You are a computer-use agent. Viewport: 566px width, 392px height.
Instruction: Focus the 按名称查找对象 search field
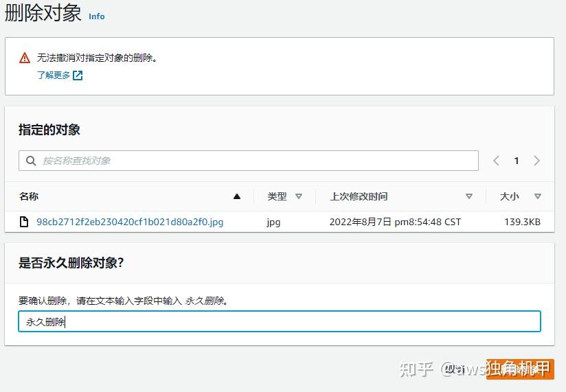pos(249,161)
